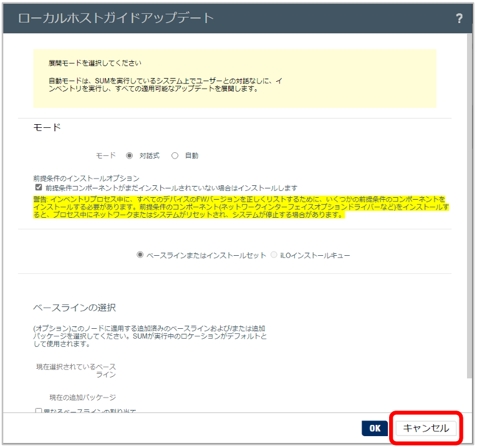477x448 pixels.
Task: Check the 異なるベースラインの割り当て checkbox
Action: pyautogui.click(x=39, y=411)
